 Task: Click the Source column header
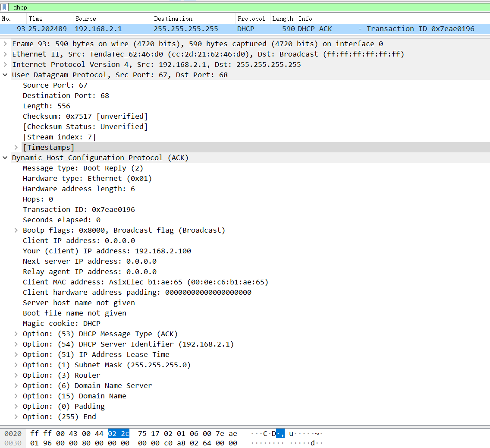point(85,19)
